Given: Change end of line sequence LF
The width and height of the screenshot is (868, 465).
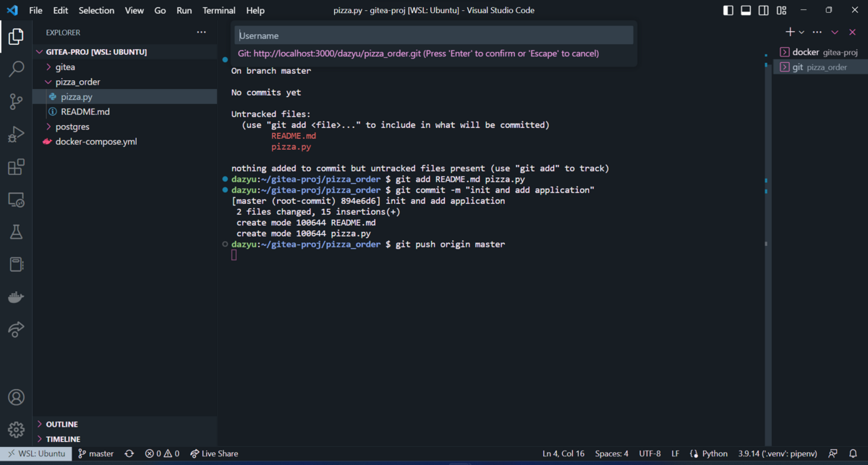Looking at the screenshot, I should pos(676,453).
